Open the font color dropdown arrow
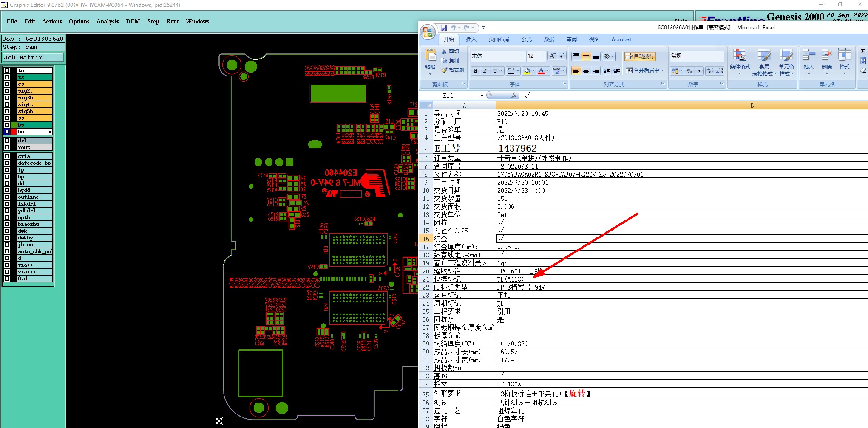Image resolution: width=868 pixels, height=428 pixels. point(547,71)
